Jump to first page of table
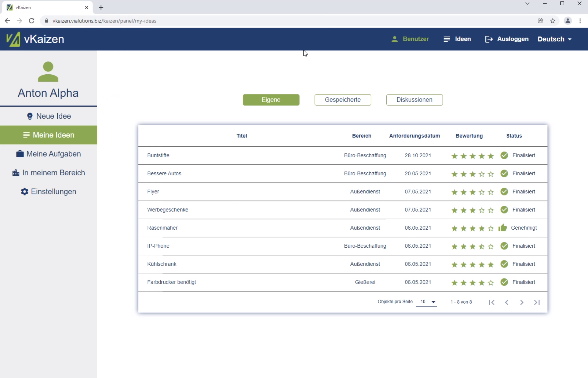588x378 pixels. (492, 302)
